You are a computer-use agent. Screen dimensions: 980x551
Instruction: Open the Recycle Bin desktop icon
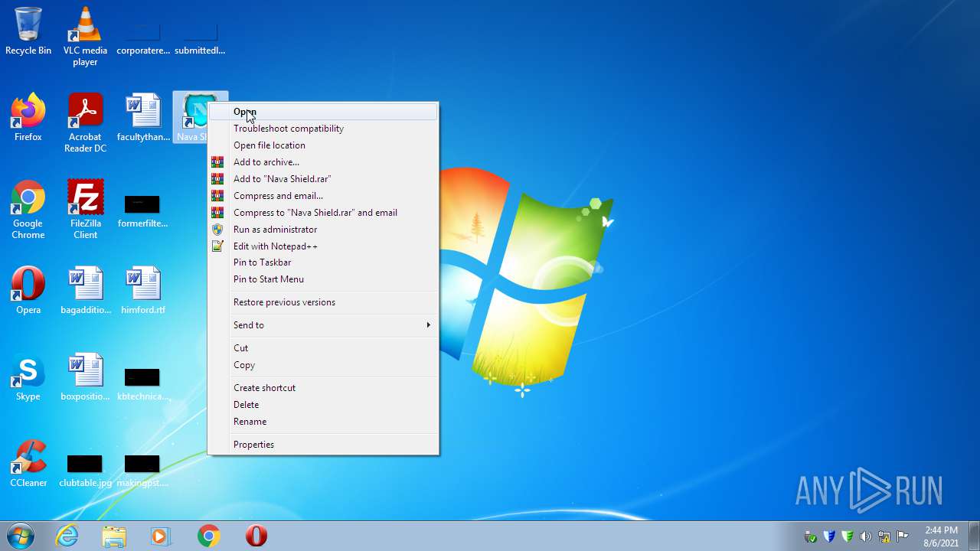coord(28,32)
